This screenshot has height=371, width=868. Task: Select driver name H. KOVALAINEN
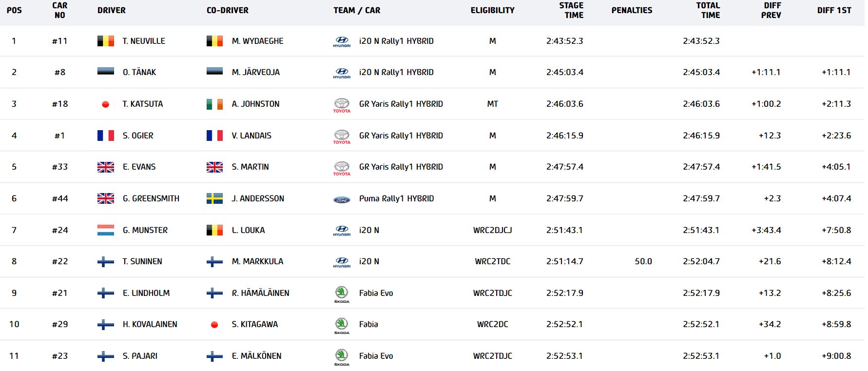[x=150, y=324]
